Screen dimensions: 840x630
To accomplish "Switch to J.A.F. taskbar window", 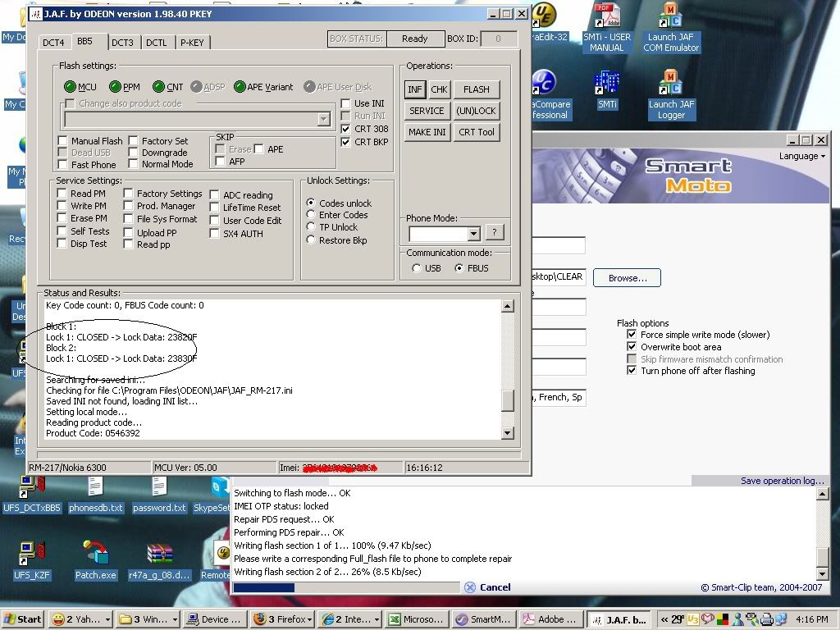I will pyautogui.click(x=619, y=619).
